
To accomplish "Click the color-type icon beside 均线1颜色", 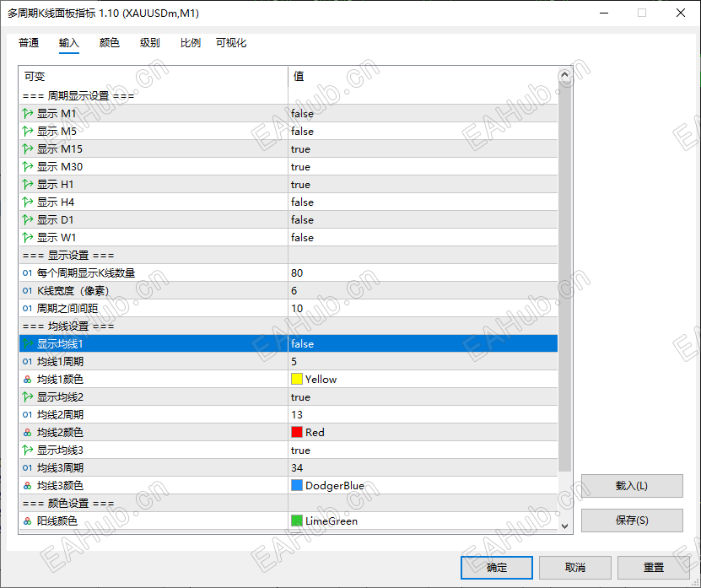I will 27,379.
